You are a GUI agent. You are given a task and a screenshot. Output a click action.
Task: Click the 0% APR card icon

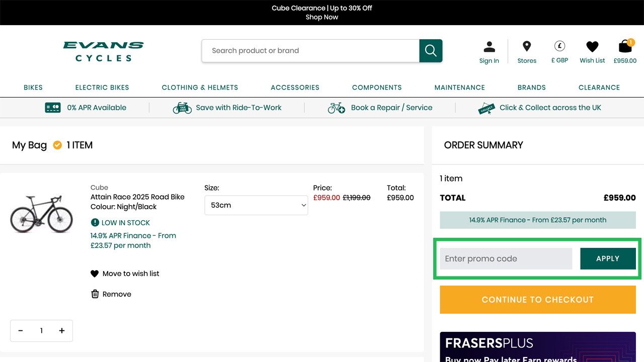pyautogui.click(x=53, y=108)
